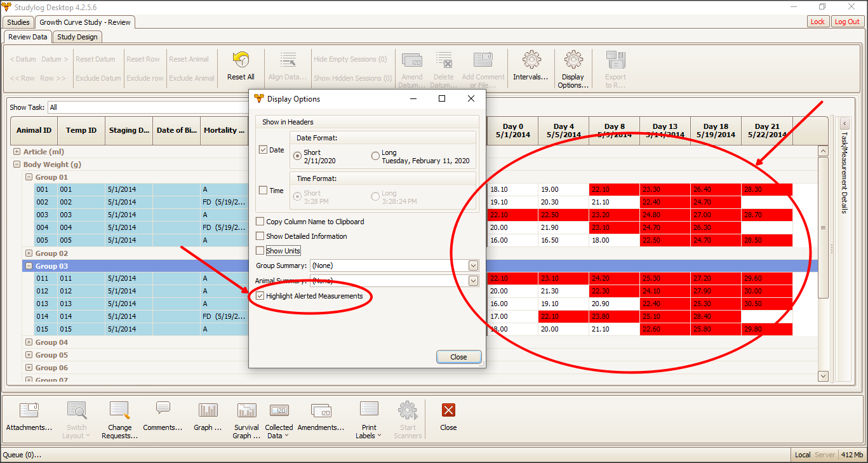
Task: Collapse the Body Weight (g) section
Action: pyautogui.click(x=17, y=164)
